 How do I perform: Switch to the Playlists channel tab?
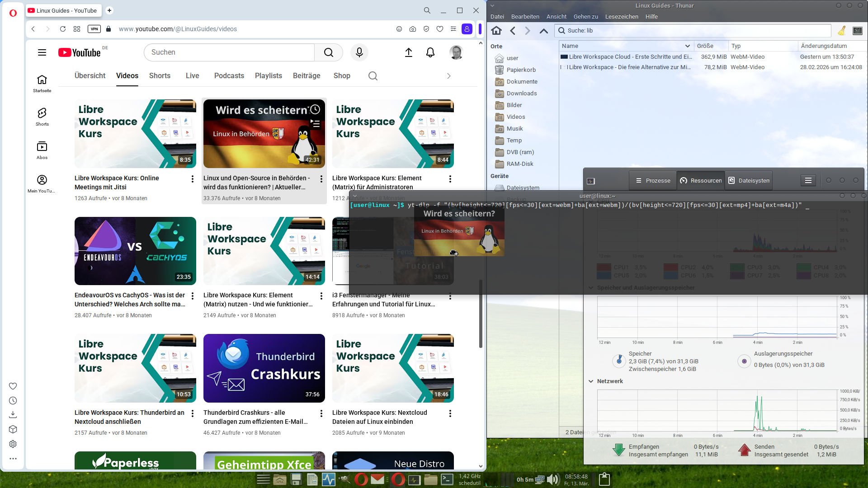[268, 76]
